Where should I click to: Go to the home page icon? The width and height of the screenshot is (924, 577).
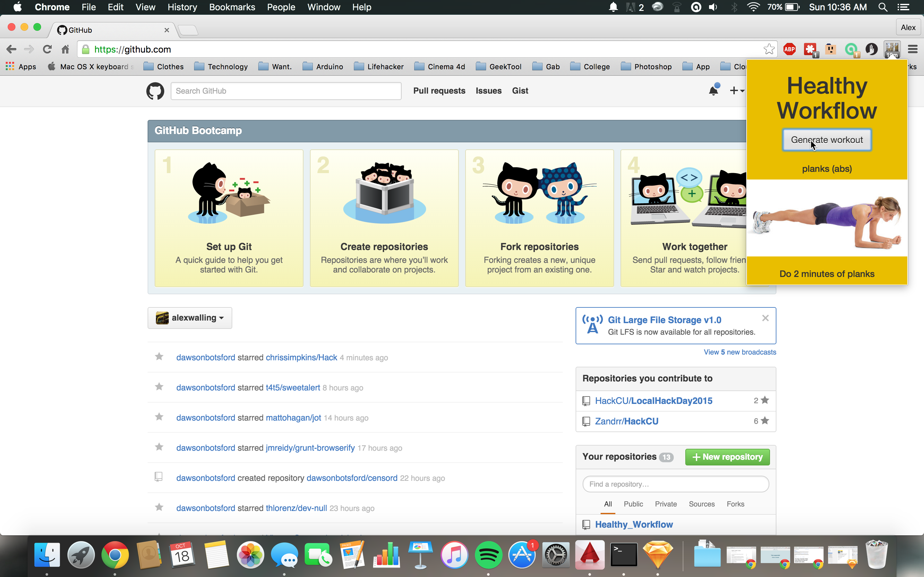[x=65, y=49]
